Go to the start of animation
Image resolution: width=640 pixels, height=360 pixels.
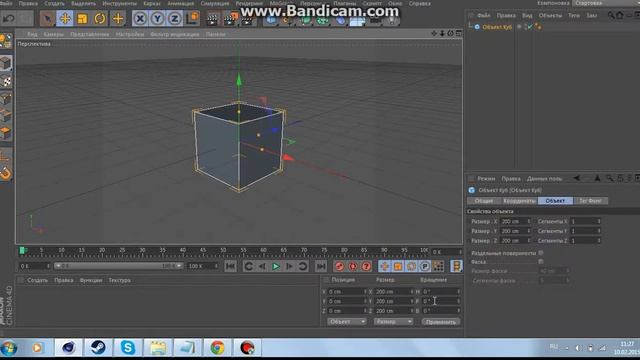point(231,267)
